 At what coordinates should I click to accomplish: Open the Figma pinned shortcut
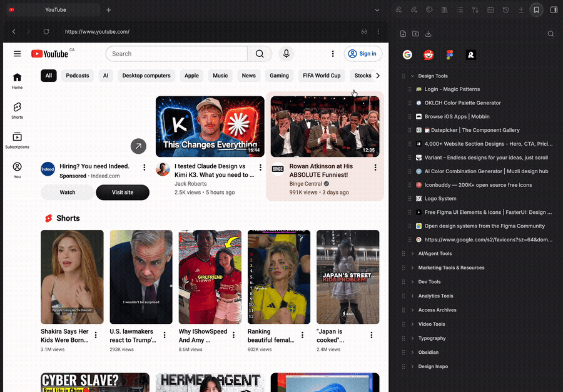(x=450, y=54)
